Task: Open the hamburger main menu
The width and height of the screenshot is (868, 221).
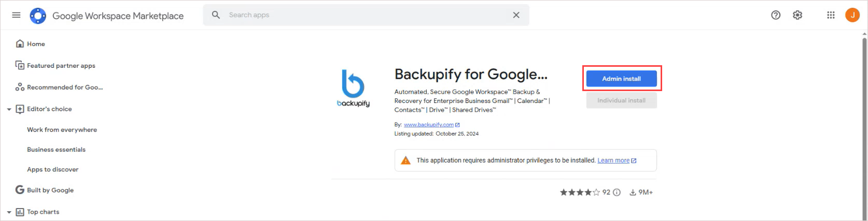Action: (x=16, y=15)
